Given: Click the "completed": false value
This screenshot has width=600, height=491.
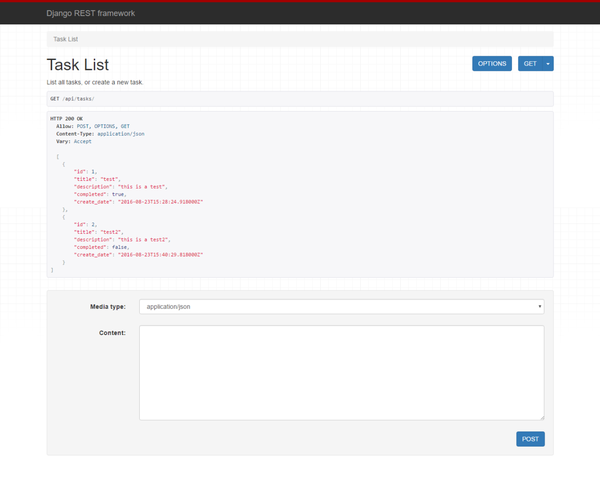Looking at the screenshot, I should click(x=119, y=247).
